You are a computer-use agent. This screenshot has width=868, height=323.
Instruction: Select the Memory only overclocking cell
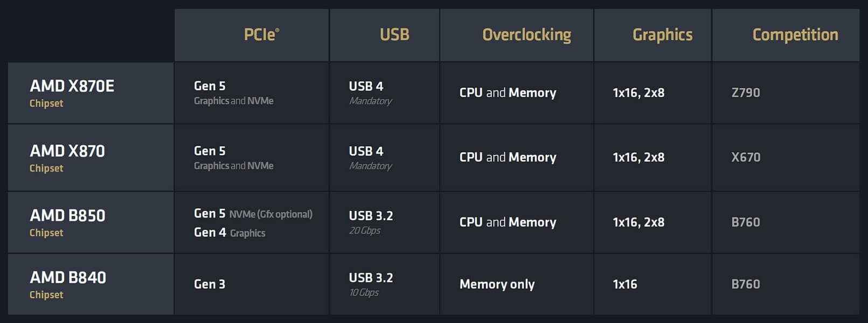[497, 284]
